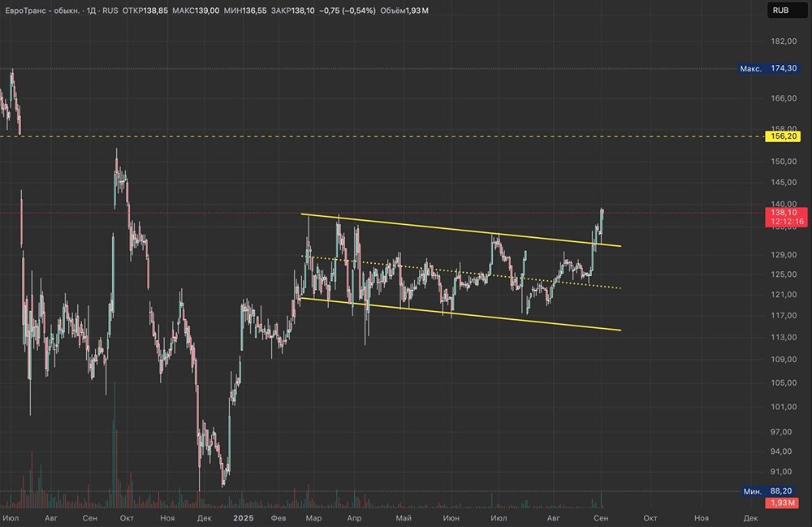The image size is (812, 527).
Task: Select the Мин. 88,20 price label
Action: pyautogui.click(x=768, y=490)
